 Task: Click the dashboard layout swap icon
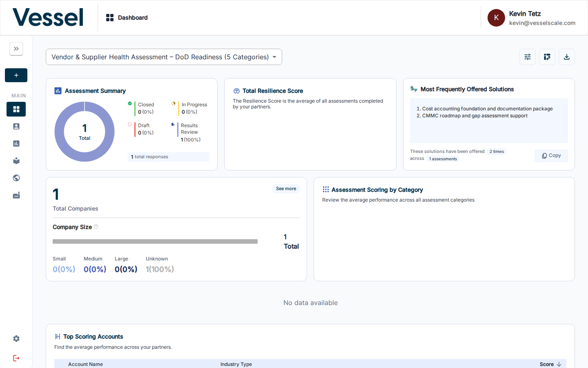(547, 57)
